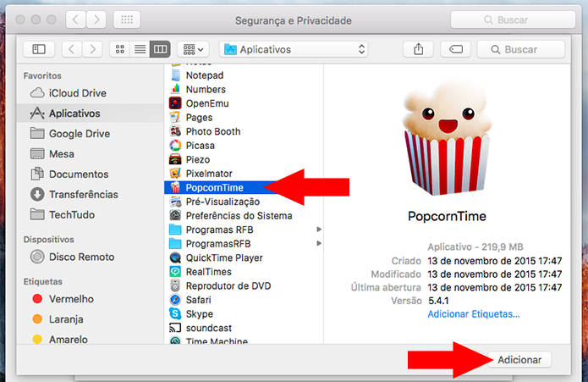Open Mesa in sidebar
The image size is (588, 382).
[90, 154]
